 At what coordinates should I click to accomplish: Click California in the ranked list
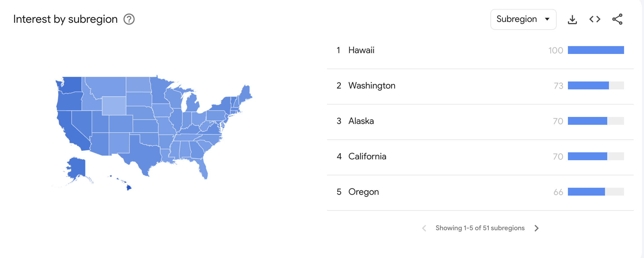[x=367, y=157]
